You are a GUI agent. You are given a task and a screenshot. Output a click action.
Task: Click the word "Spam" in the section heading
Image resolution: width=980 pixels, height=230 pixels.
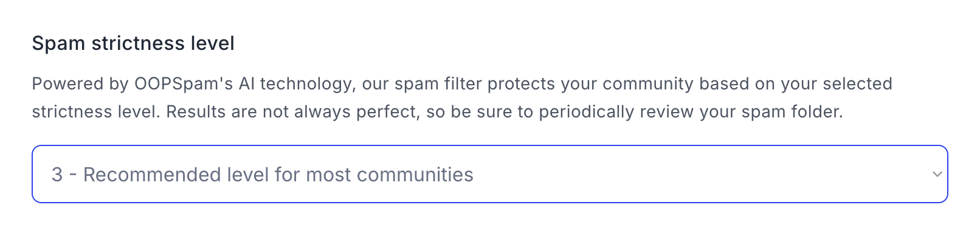pyautogui.click(x=58, y=44)
